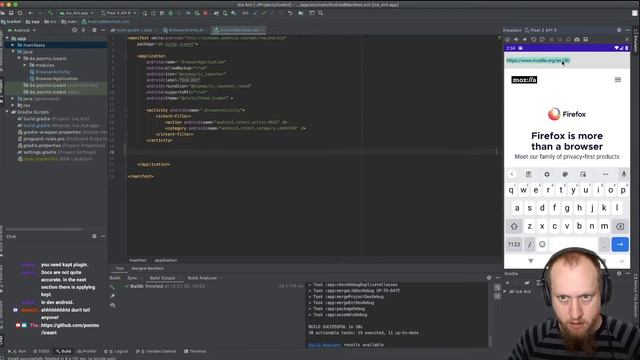The height and width of the screenshot is (360, 640).
Task: Click the green Debug bug icon
Action: pos(171,13)
